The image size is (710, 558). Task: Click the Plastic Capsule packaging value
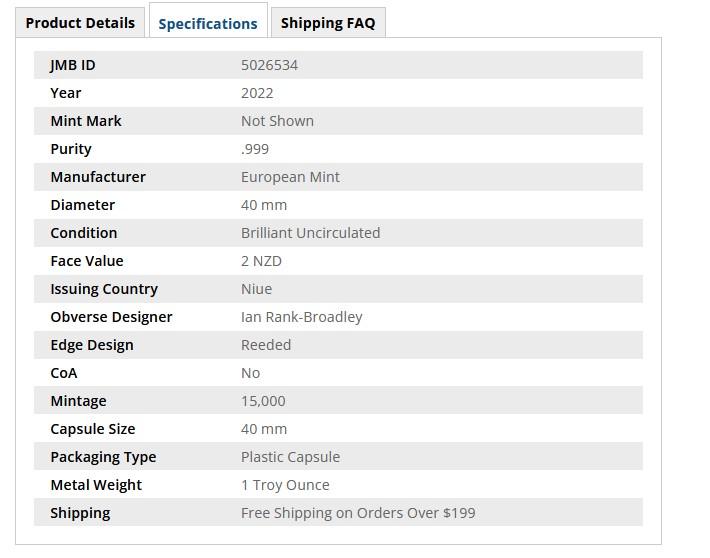290,457
